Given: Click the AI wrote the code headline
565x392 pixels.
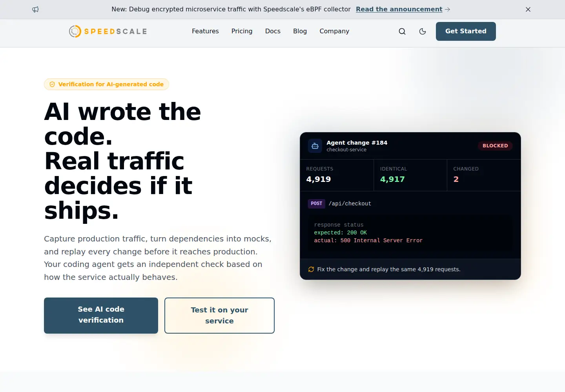Looking at the screenshot, I should coord(123,161).
